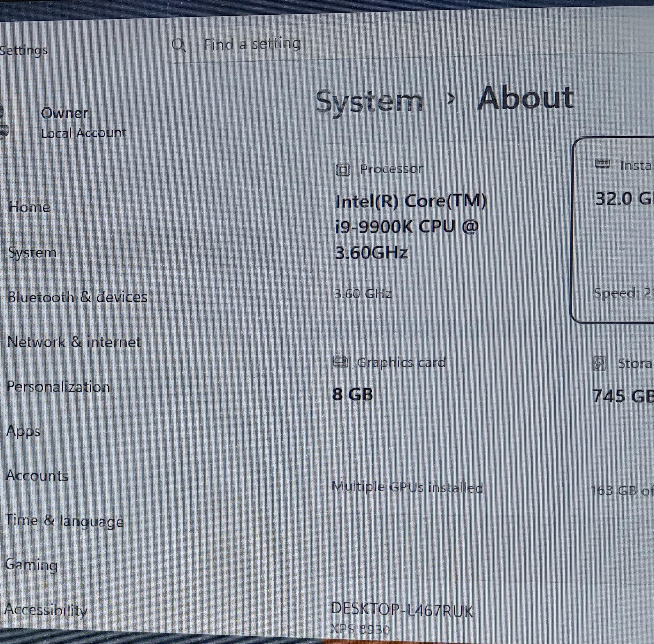654x644 pixels.
Task: Click the Processor card label
Action: pyautogui.click(x=392, y=169)
